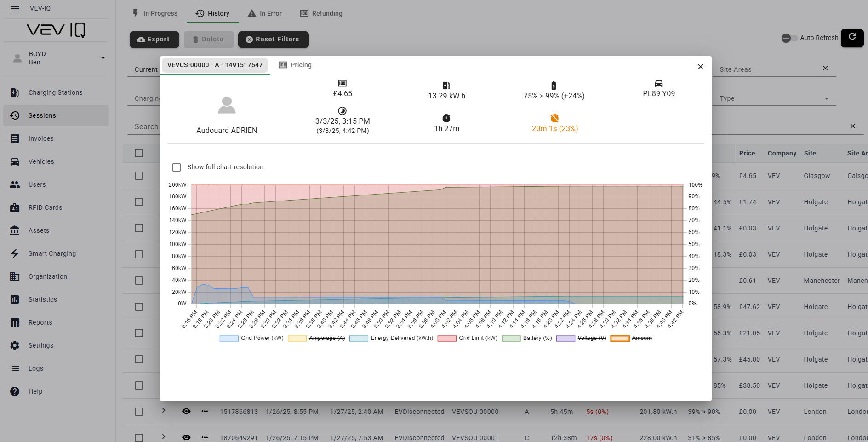Image resolution: width=868 pixels, height=442 pixels.
Task: Close the session details dialog
Action: click(x=700, y=67)
